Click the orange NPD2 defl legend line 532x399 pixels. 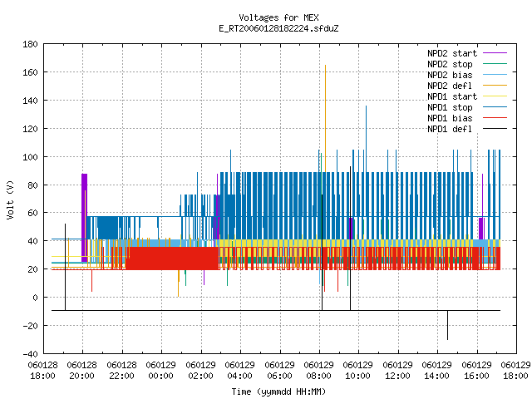[x=495, y=86]
